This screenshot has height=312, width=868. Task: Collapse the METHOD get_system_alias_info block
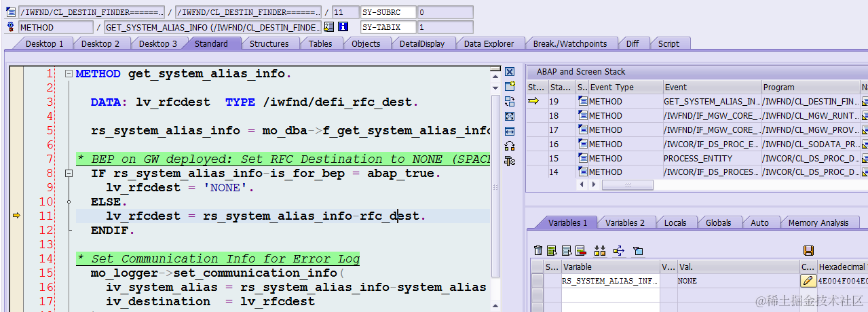coord(69,74)
